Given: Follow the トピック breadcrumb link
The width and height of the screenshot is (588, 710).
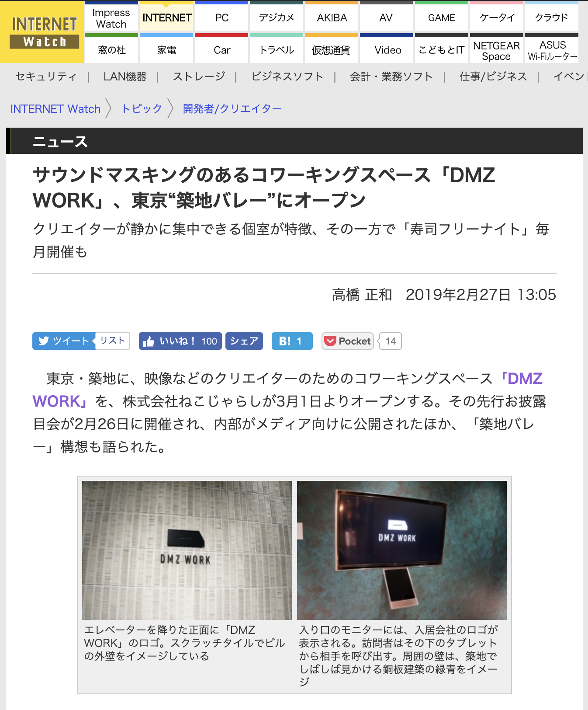Looking at the screenshot, I should 142,109.
